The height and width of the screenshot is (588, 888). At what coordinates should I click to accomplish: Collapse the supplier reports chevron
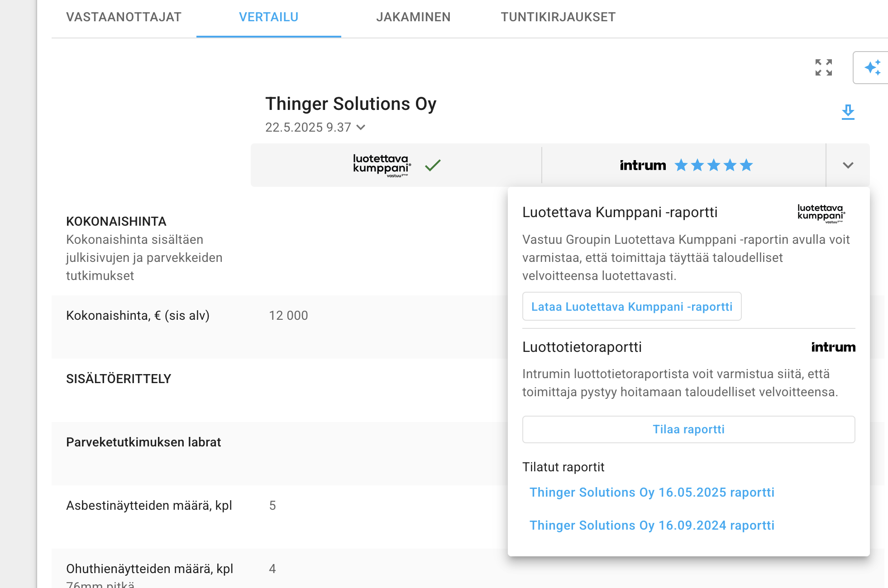(848, 166)
